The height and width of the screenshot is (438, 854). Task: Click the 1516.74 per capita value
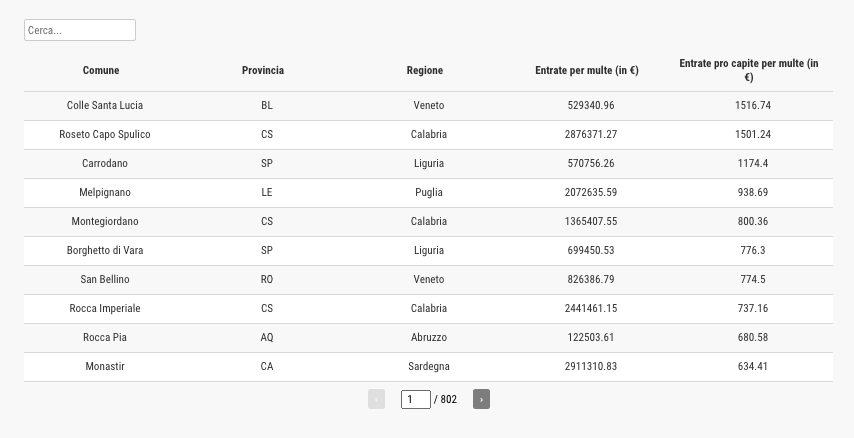point(752,105)
